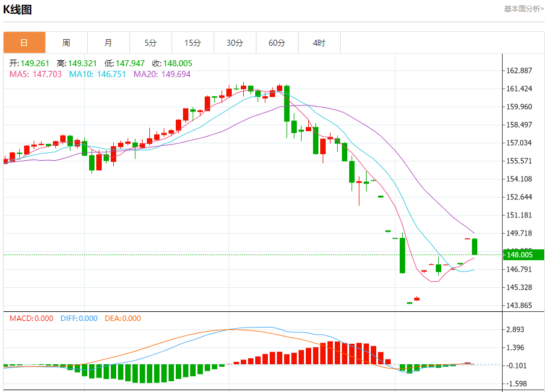The width and height of the screenshot is (549, 392).
Task: Click the K线图 heading
Action: [17, 10]
